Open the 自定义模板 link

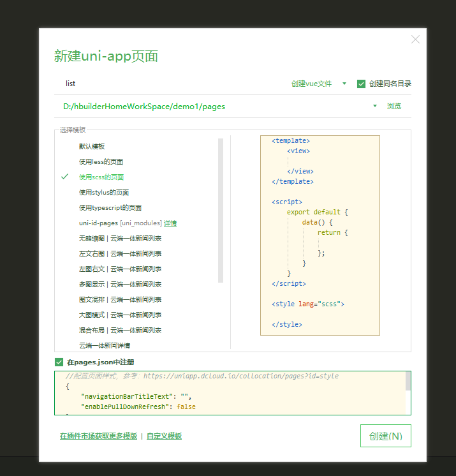coord(164,436)
